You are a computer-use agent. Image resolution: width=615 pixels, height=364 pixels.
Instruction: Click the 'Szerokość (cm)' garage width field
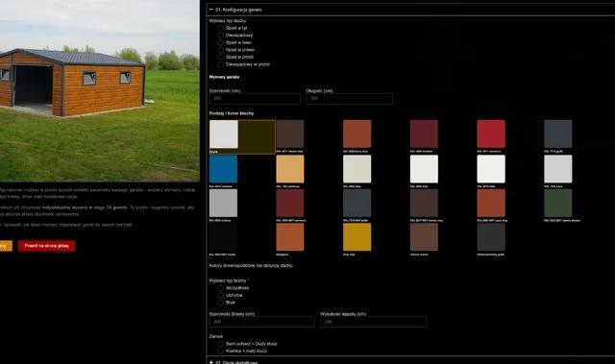(255, 99)
